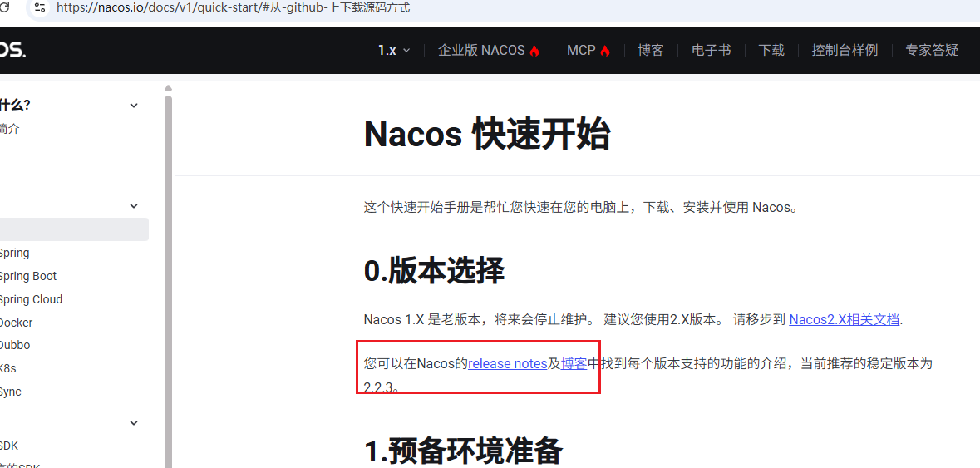Open the 1.x version dropdown
This screenshot has width=980, height=468.
click(394, 51)
